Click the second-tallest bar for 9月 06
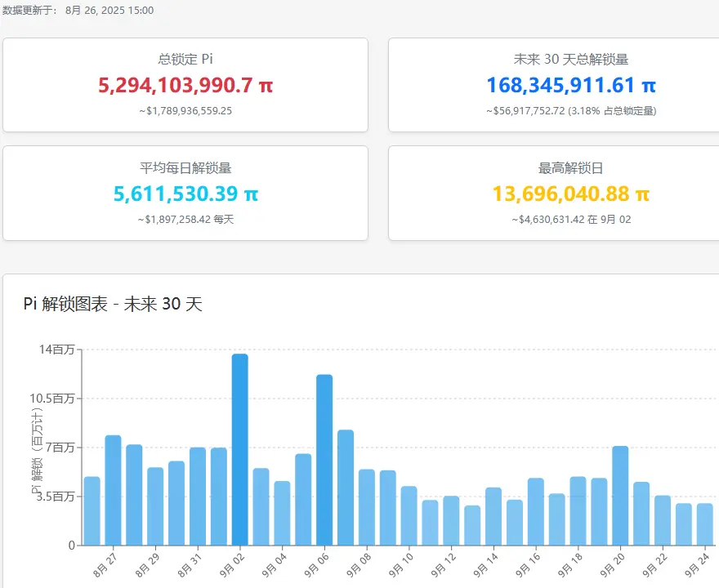 click(324, 460)
